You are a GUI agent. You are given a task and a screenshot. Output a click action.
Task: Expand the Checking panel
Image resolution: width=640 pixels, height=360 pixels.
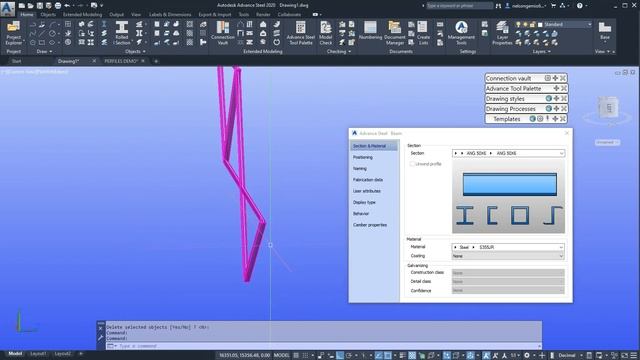coord(339,51)
